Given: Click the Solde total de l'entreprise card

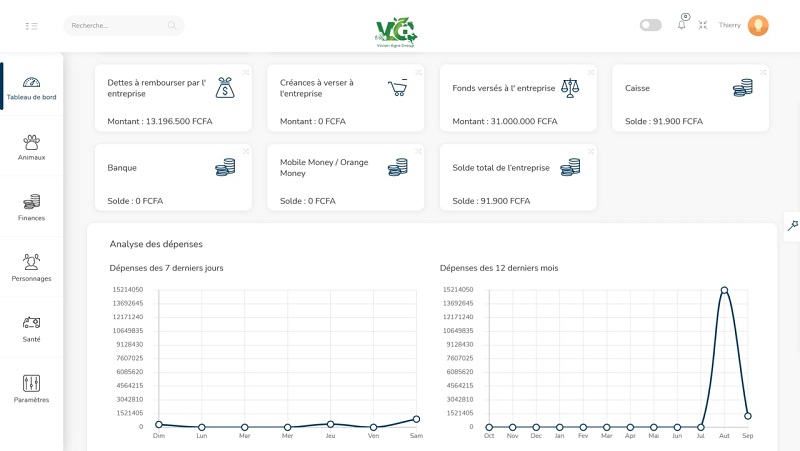Looking at the screenshot, I should [x=518, y=177].
